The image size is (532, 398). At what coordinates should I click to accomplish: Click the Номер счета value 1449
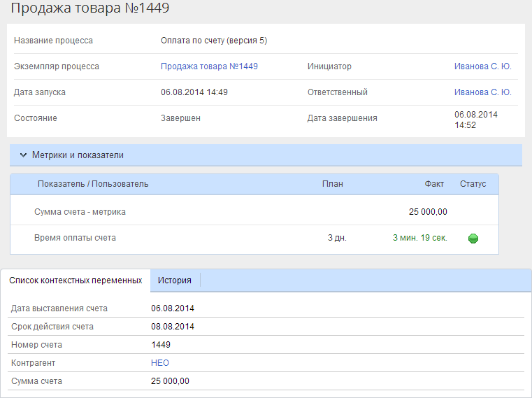161,345
